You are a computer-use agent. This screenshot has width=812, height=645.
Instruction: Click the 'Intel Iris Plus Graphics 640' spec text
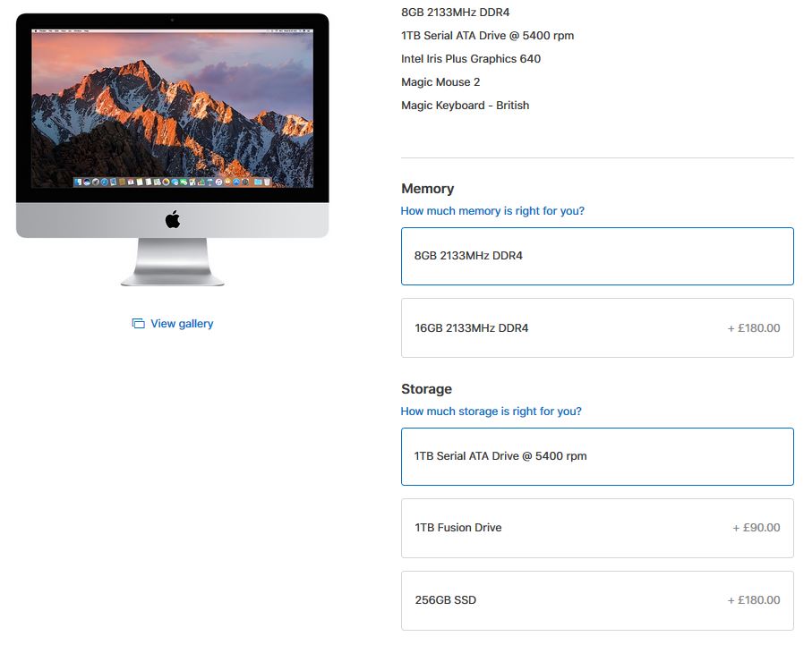471,59
